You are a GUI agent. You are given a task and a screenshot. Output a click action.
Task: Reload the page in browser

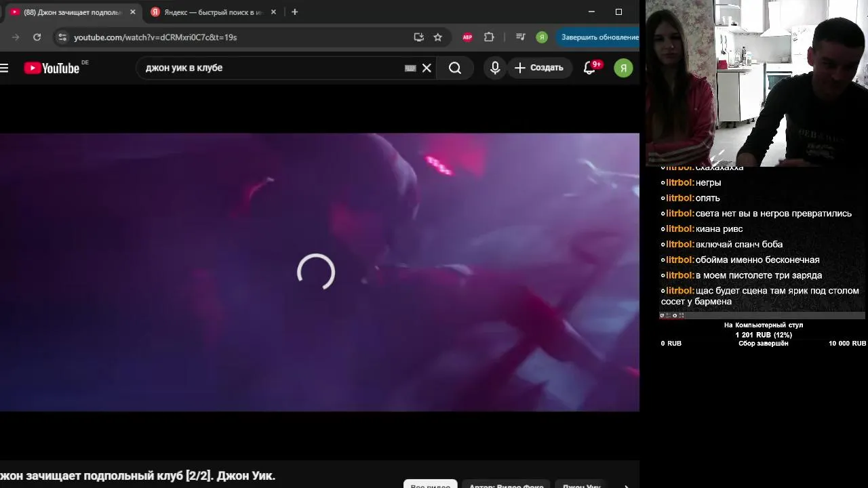(x=37, y=37)
